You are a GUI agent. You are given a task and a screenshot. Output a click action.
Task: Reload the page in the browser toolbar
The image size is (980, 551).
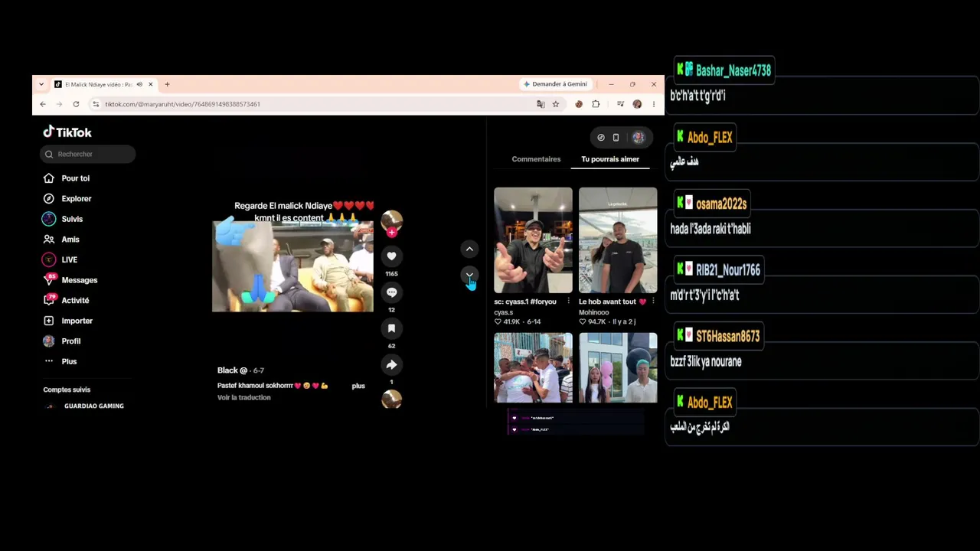pyautogui.click(x=76, y=104)
